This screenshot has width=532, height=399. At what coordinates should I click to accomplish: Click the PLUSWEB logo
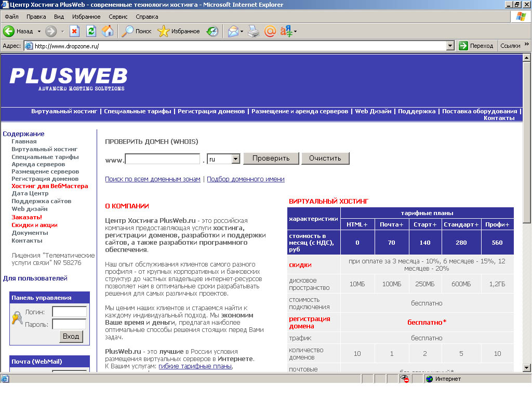point(69,79)
